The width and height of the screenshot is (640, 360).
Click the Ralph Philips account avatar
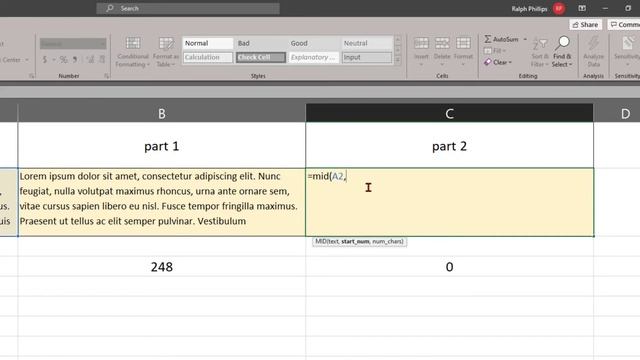[x=559, y=9]
